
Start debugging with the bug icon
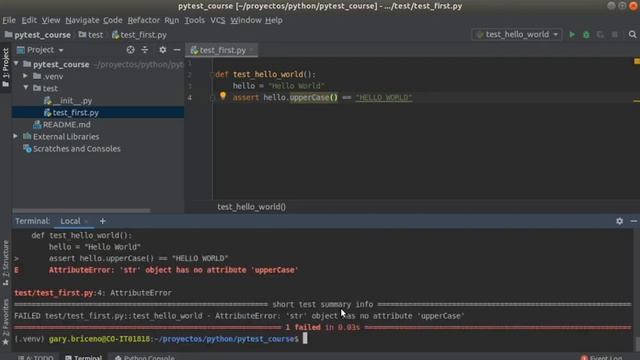pyautogui.click(x=586, y=35)
